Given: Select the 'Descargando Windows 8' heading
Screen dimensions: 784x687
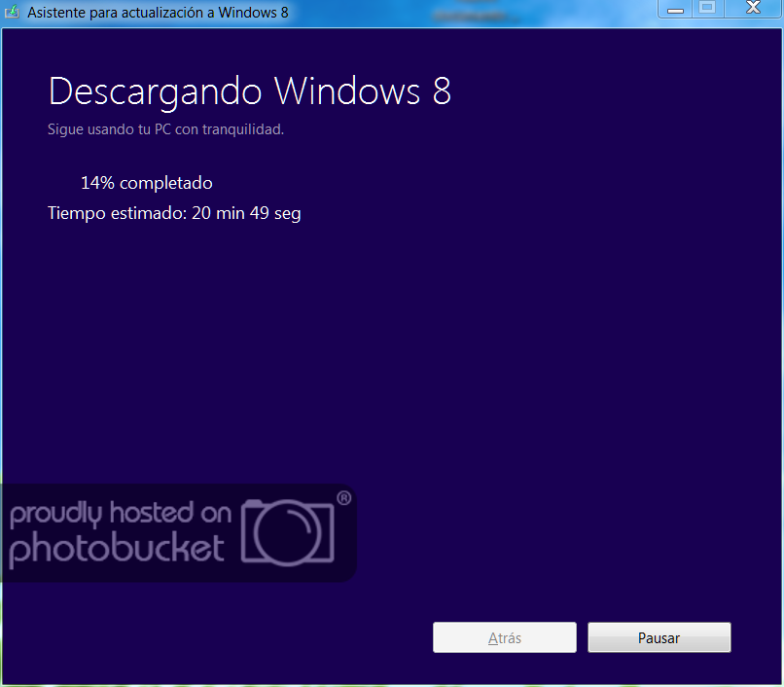Looking at the screenshot, I should tap(249, 91).
